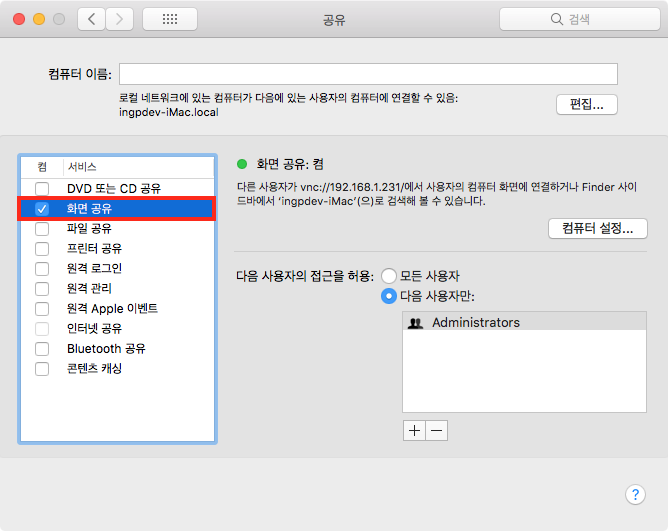
Task: Uncheck the 화면 공유 checkbox
Action: (x=42, y=209)
